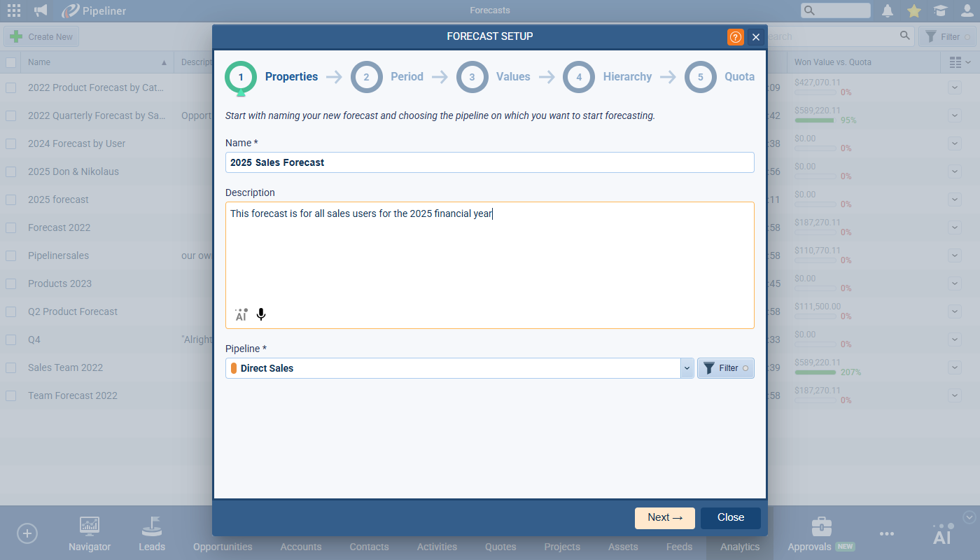Click the megaphone announcements icon
This screenshot has width=980, height=560.
(41, 10)
